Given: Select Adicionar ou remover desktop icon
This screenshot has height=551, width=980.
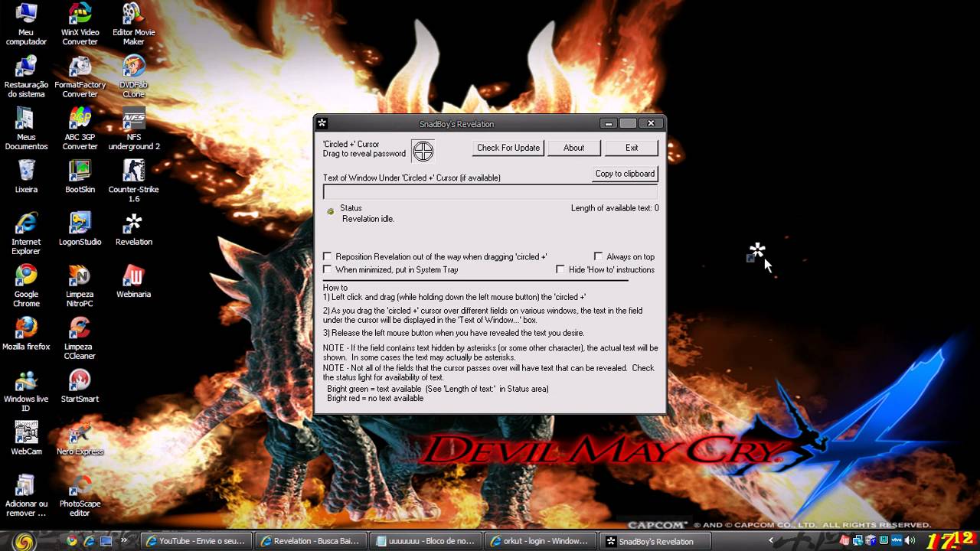Looking at the screenshot, I should [26, 495].
